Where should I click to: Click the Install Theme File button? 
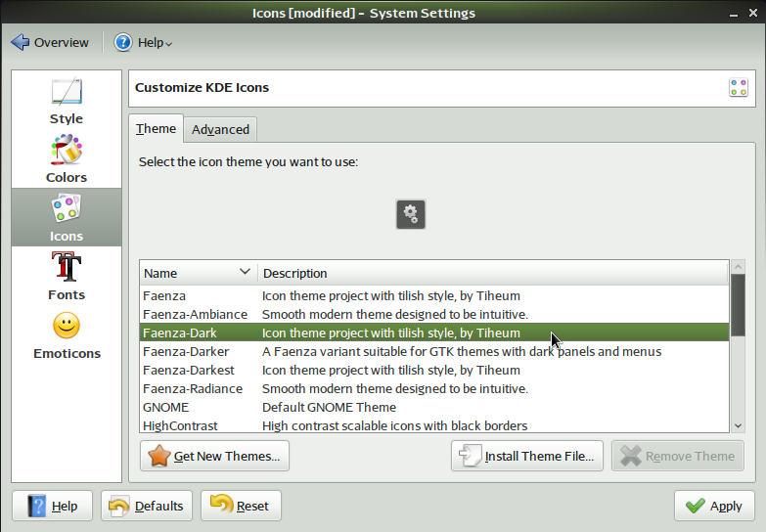pyautogui.click(x=527, y=456)
